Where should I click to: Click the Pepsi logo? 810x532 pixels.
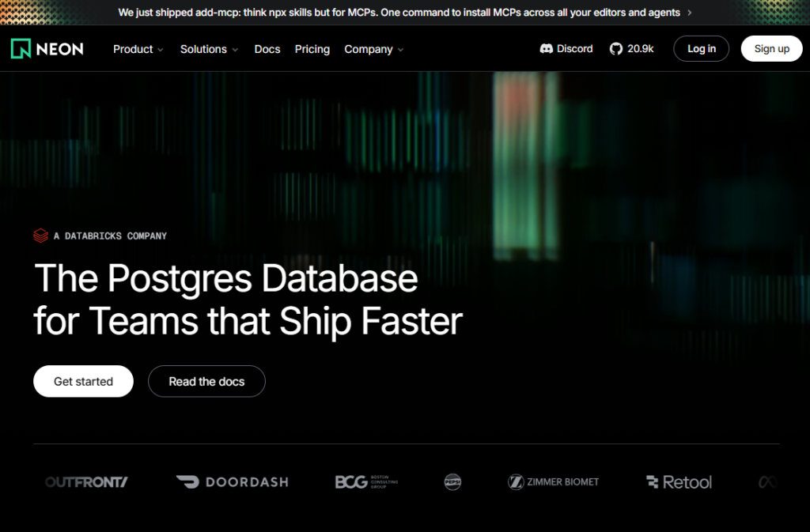pos(452,481)
